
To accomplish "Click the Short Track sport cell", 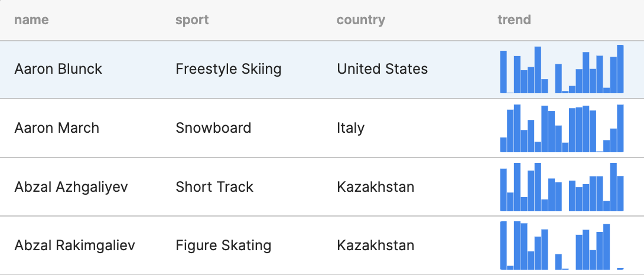I will point(214,187).
